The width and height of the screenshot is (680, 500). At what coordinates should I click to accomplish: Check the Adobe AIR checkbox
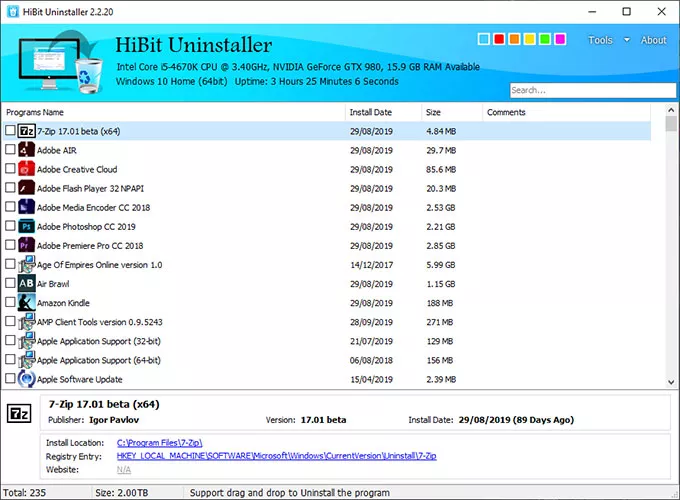tap(10, 150)
